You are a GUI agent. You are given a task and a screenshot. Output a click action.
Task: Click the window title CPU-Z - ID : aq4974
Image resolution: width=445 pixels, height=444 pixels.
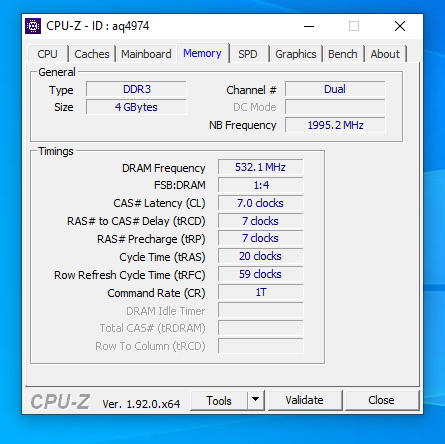pos(98,26)
